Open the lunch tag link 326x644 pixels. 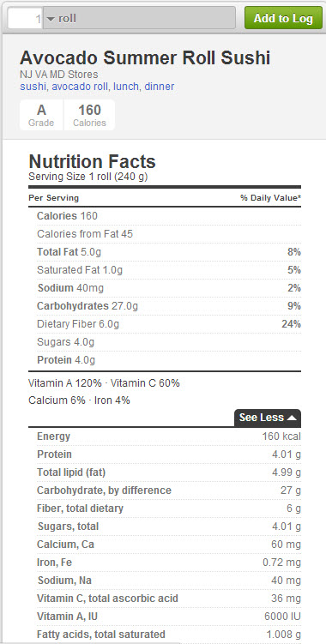(127, 87)
